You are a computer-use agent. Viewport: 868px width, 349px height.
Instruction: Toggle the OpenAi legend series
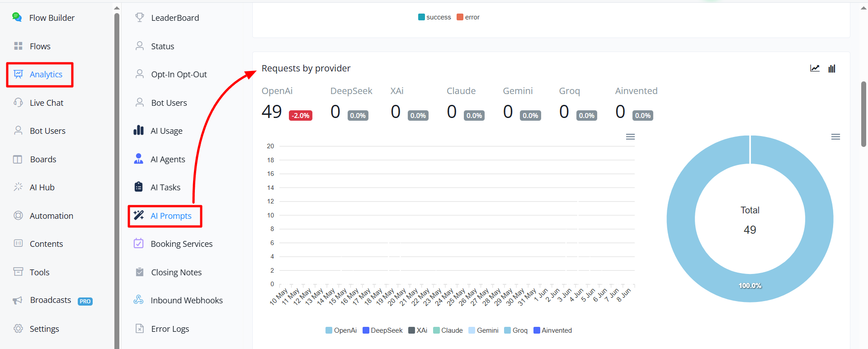(x=341, y=330)
